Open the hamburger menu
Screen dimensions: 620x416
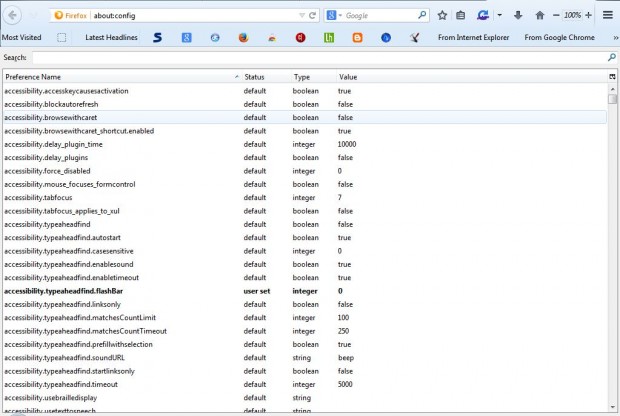(x=607, y=15)
